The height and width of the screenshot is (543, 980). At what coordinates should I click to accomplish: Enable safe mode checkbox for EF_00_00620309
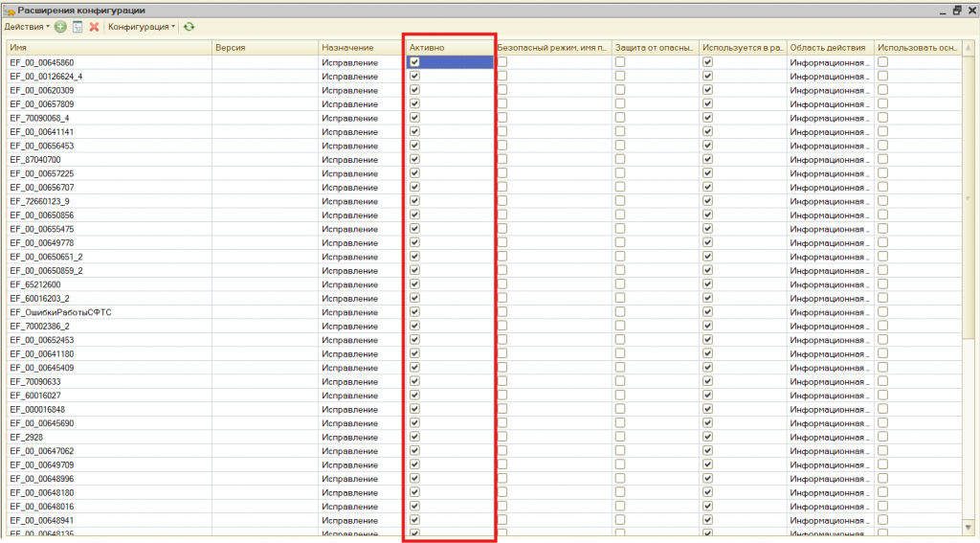pos(501,90)
